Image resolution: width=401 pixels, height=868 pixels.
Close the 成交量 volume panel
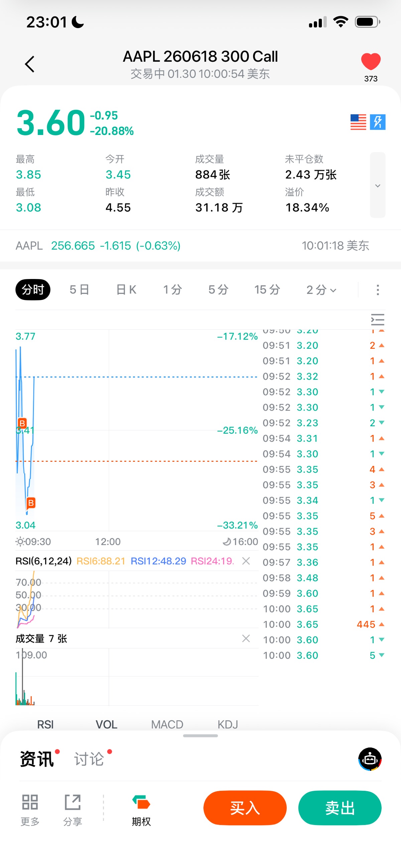246,638
